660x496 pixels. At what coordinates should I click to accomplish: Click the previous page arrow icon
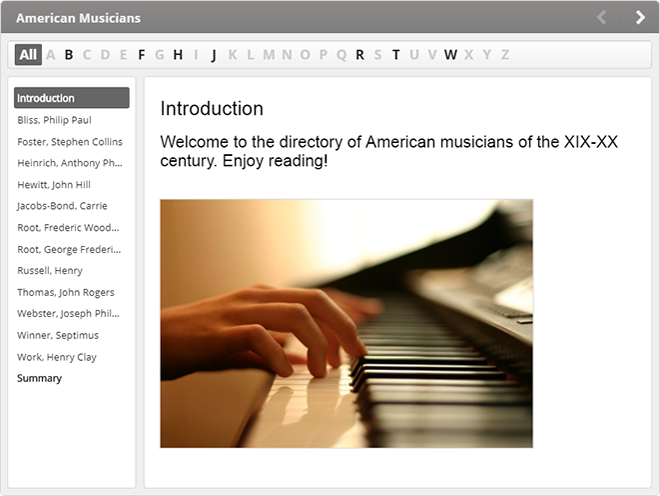pyautogui.click(x=601, y=17)
